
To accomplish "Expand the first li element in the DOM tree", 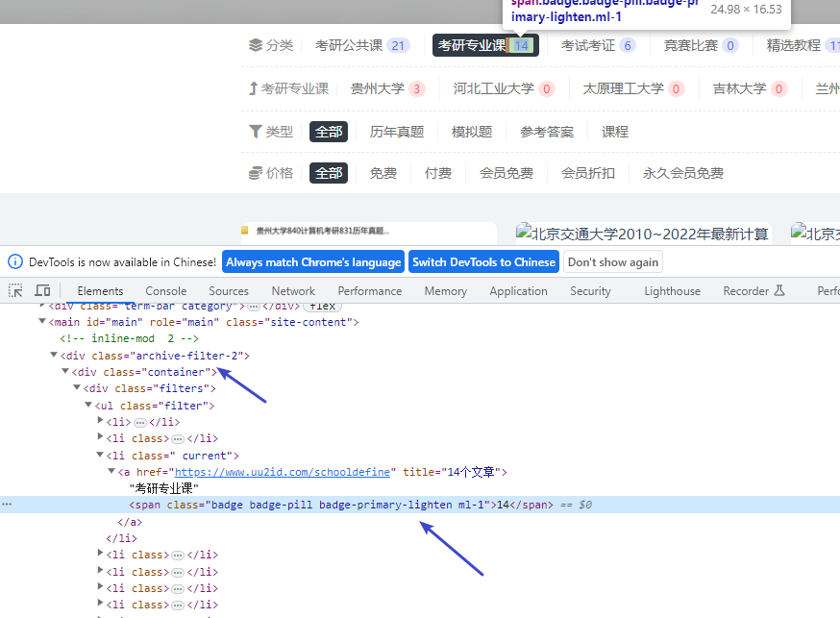I will 100,421.
